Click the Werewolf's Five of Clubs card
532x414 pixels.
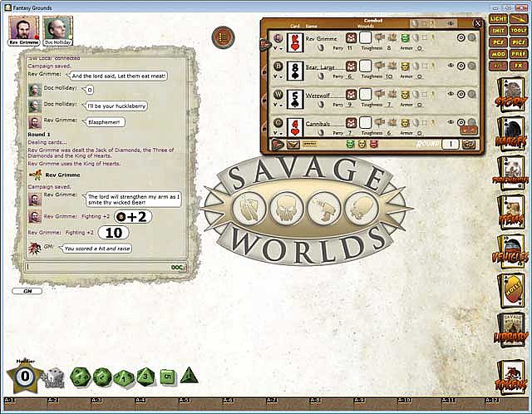pos(295,99)
